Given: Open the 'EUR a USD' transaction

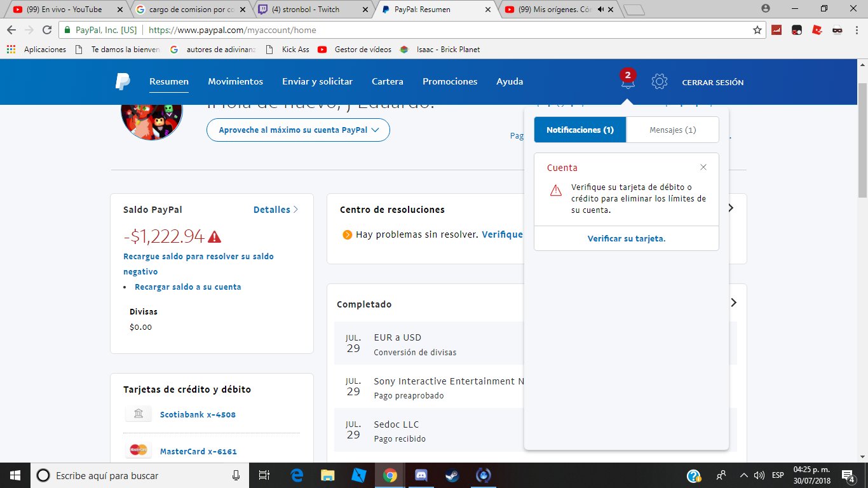Looking at the screenshot, I should pos(430,344).
